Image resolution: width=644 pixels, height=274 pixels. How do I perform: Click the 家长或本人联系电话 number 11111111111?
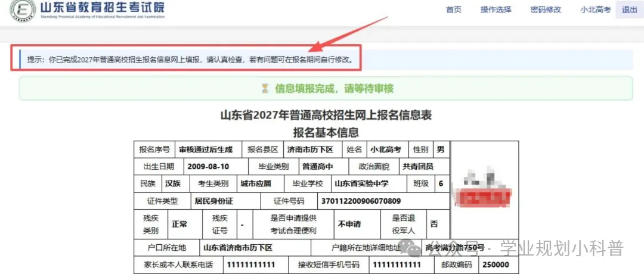tap(250, 264)
